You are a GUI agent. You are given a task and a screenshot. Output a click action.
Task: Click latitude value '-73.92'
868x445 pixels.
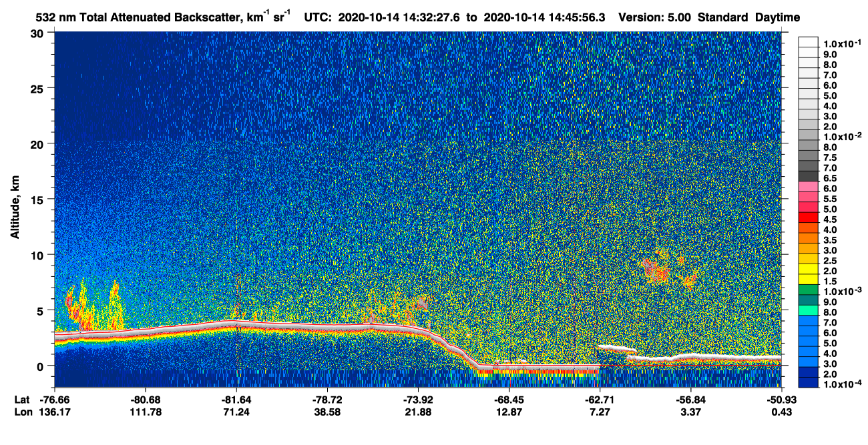point(418,399)
